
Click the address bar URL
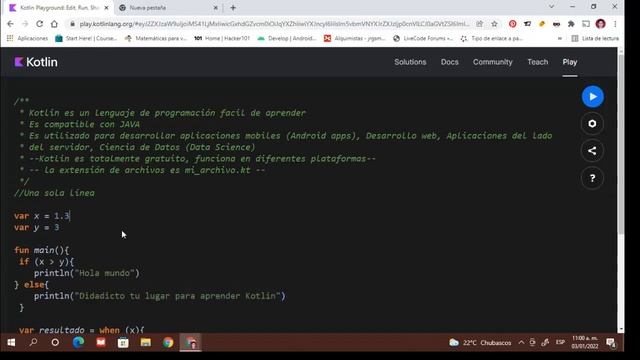point(273,24)
